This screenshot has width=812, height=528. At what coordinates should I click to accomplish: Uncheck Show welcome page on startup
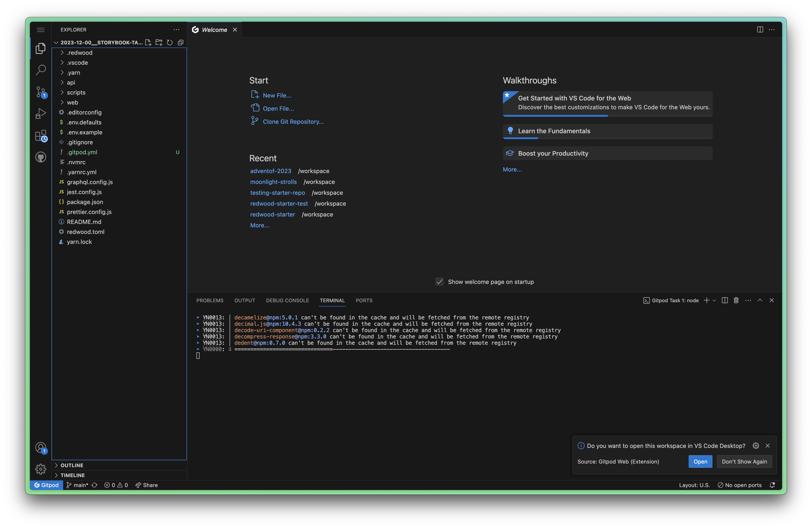click(439, 281)
